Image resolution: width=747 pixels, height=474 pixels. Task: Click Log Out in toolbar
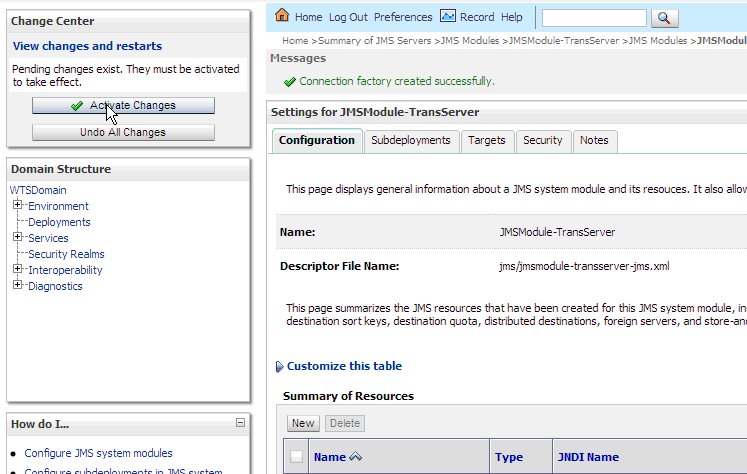[x=348, y=17]
